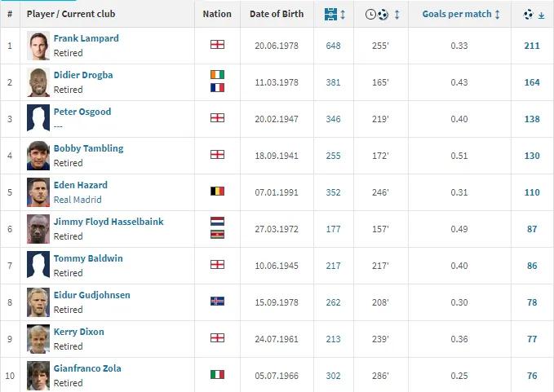The image size is (554, 392).
Task: Click Bobby Tambling's name link
Action: [88, 148]
